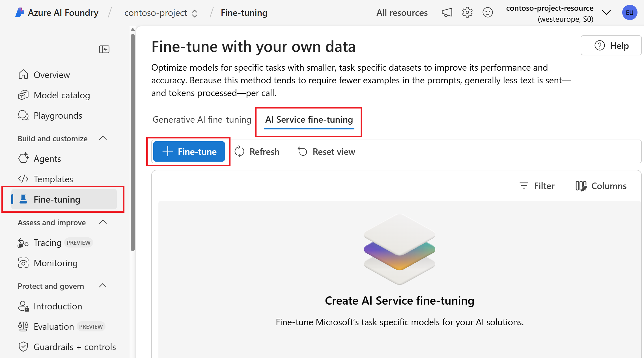This screenshot has width=644, height=358.
Task: Select AI Service fine-tuning tab
Action: (x=309, y=120)
